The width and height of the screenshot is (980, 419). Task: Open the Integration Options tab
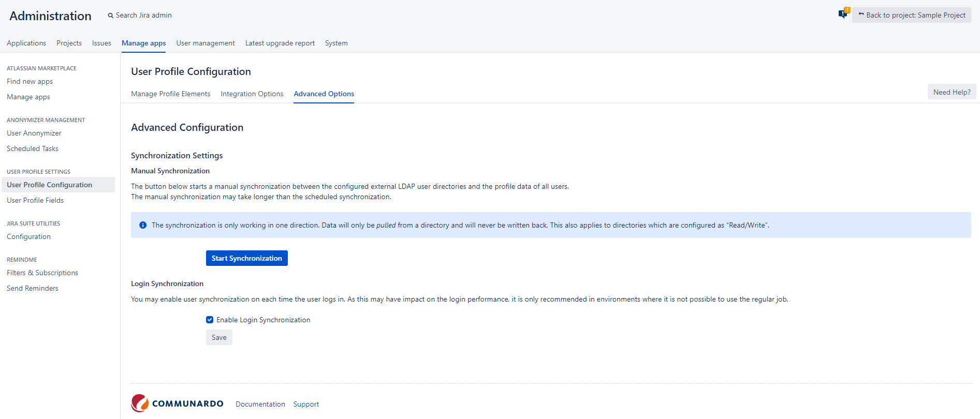(x=252, y=94)
